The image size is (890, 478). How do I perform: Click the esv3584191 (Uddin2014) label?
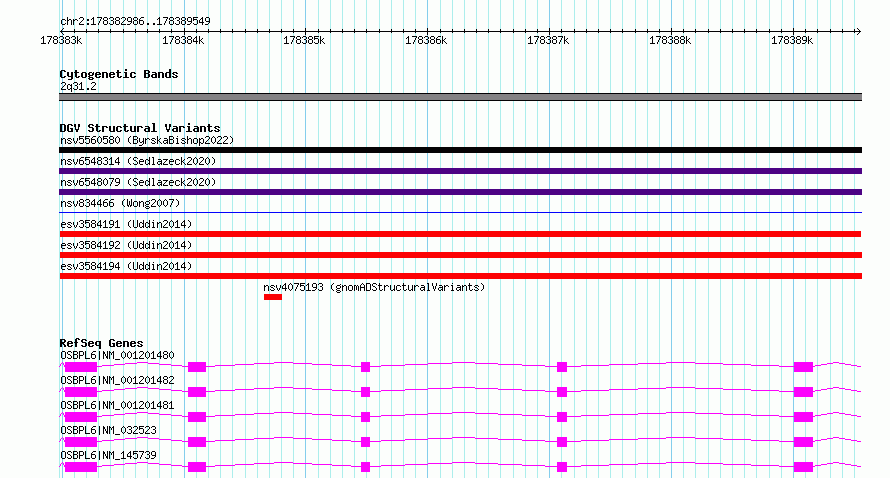(126, 224)
